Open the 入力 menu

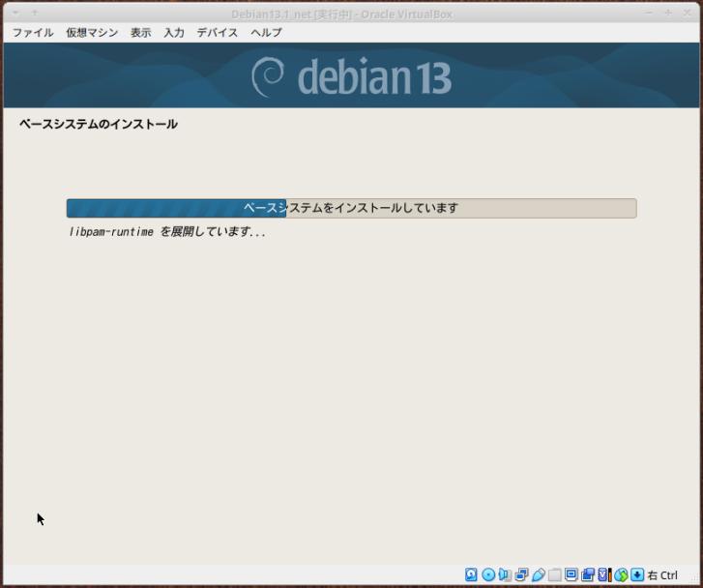click(x=174, y=32)
